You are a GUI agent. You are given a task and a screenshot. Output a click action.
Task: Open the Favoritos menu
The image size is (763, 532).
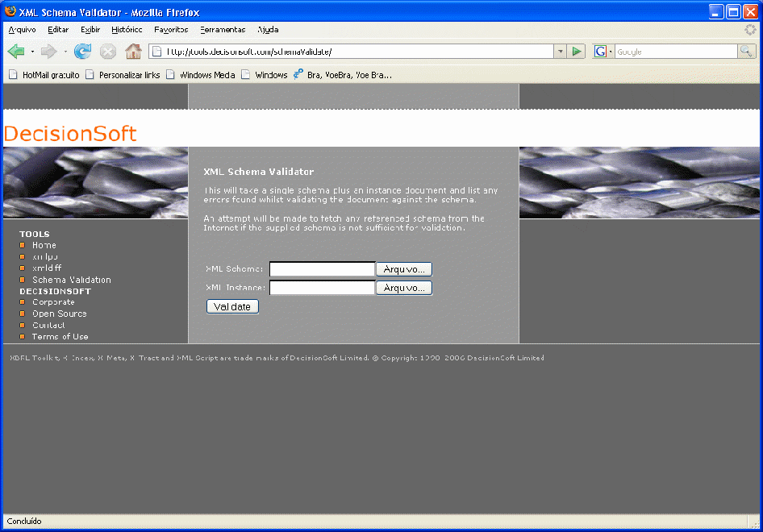pos(171,30)
